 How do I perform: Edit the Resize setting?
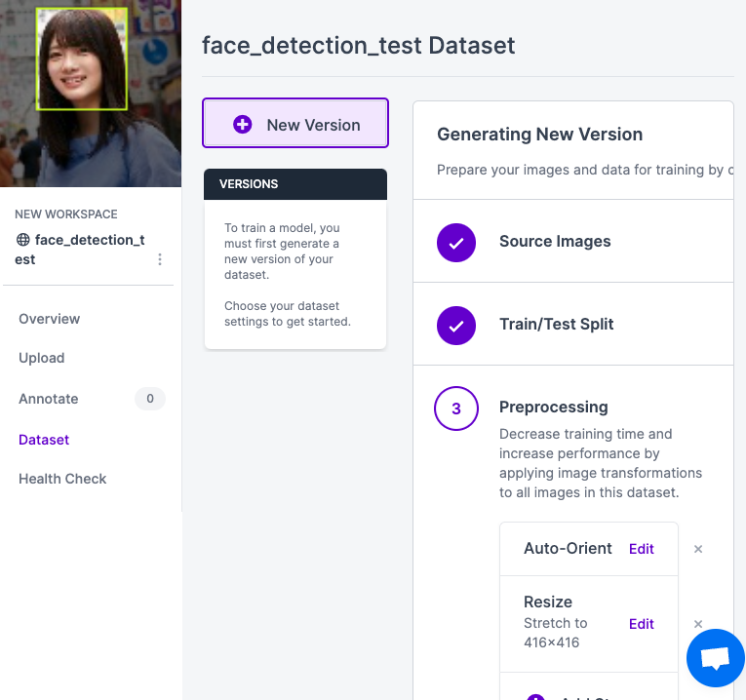click(x=642, y=624)
